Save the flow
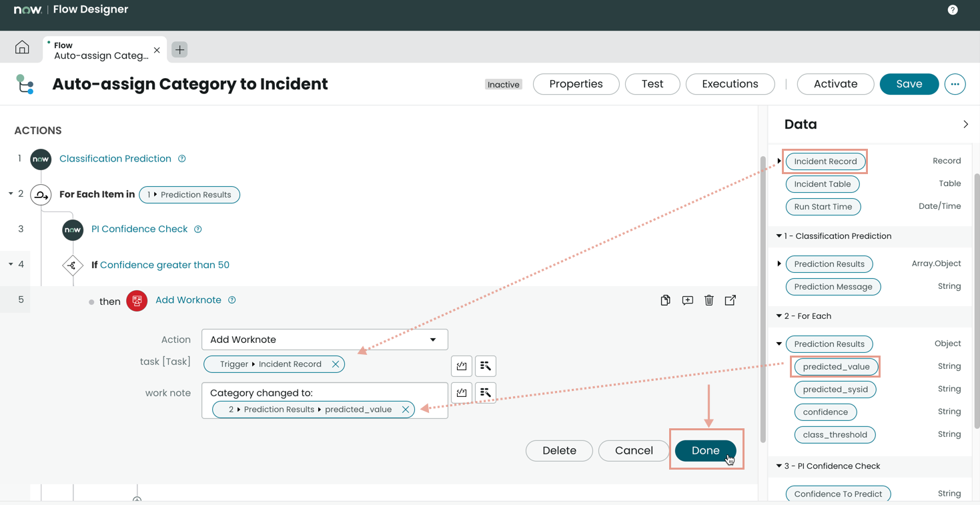 (x=909, y=84)
